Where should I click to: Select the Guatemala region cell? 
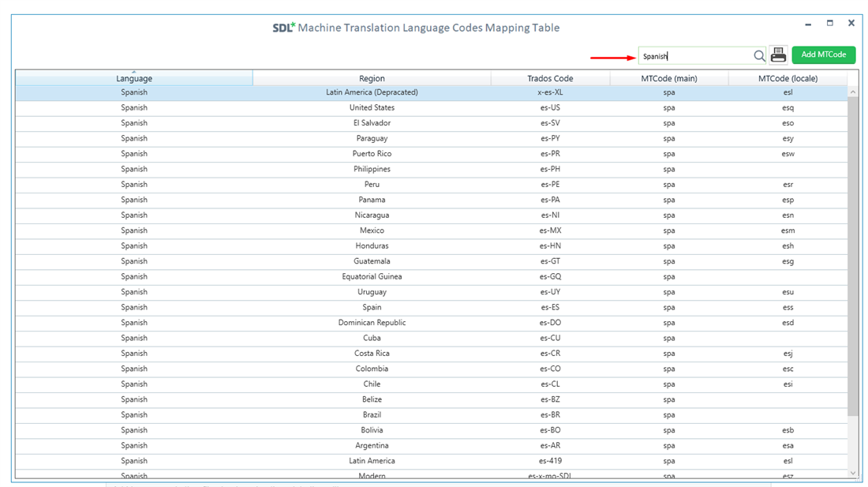tap(372, 261)
